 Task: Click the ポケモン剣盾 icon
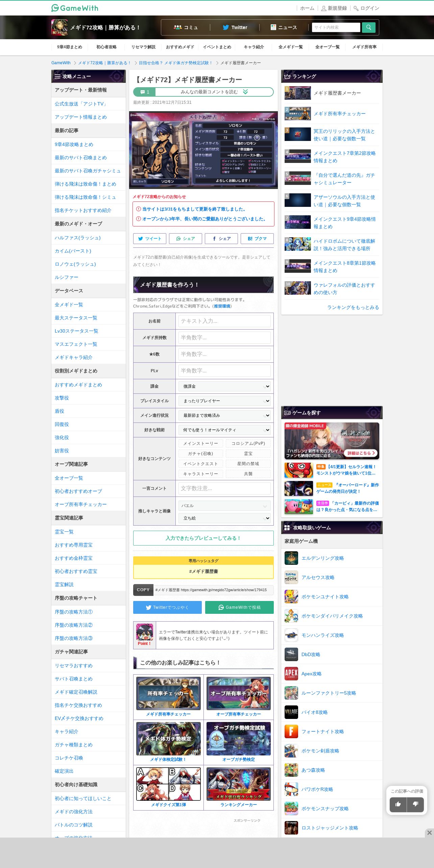(x=291, y=751)
